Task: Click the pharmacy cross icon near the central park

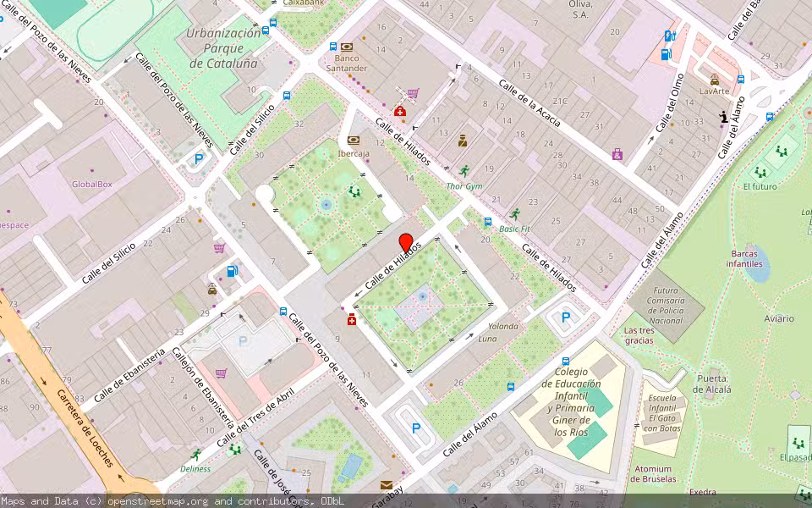Action: 352,320
